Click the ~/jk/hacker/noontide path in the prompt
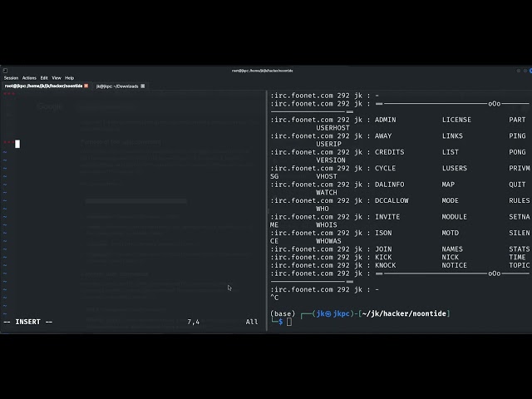 click(x=404, y=314)
